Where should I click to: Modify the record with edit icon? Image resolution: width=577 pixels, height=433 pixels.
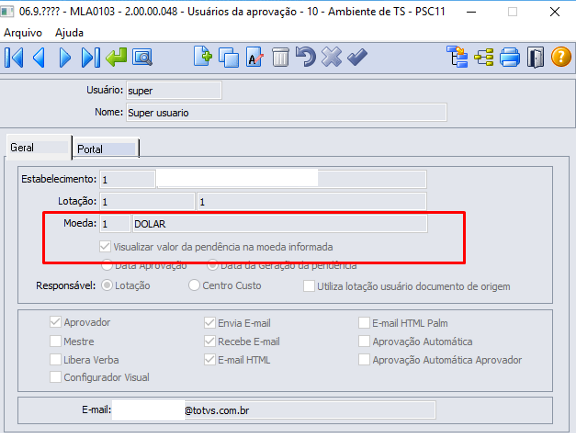click(x=254, y=57)
